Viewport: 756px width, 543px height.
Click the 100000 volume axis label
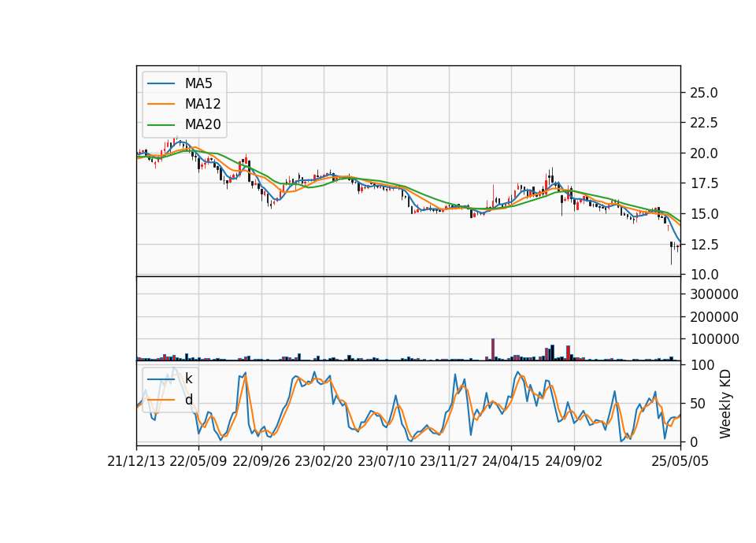pos(714,340)
